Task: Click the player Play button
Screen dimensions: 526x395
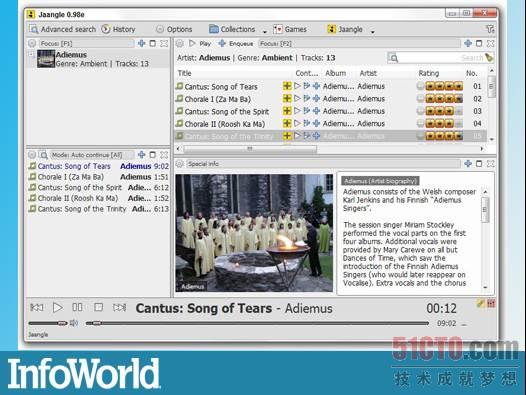Action: (57, 307)
